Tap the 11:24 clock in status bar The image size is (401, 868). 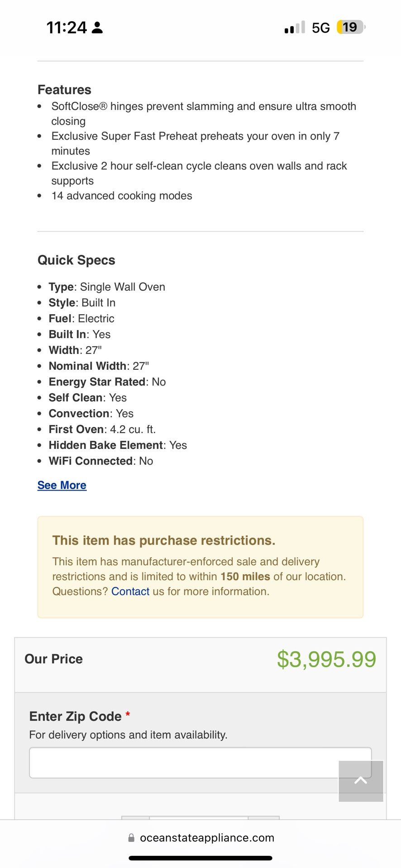point(67,28)
